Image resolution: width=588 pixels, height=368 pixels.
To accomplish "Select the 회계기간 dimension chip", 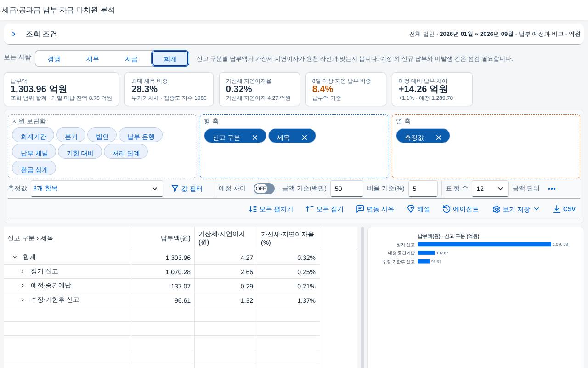I will click(33, 135).
